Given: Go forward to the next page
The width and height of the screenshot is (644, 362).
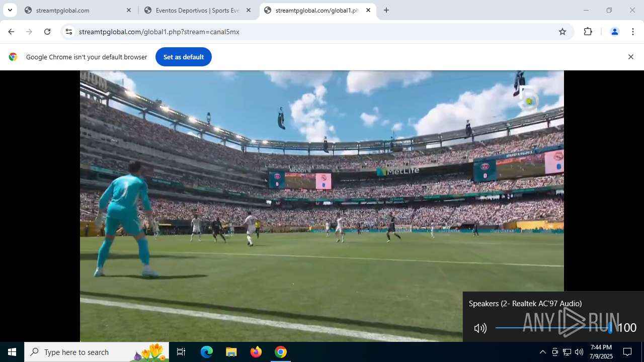Looking at the screenshot, I should coord(29,32).
